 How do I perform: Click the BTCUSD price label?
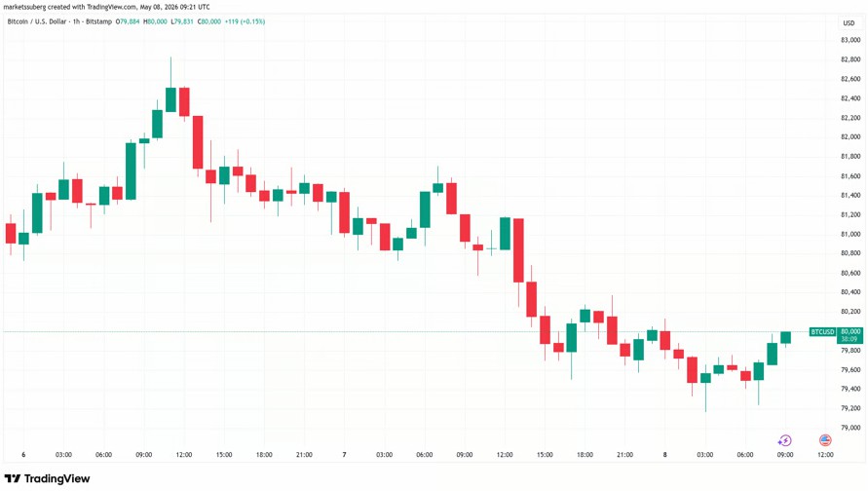(x=822, y=331)
